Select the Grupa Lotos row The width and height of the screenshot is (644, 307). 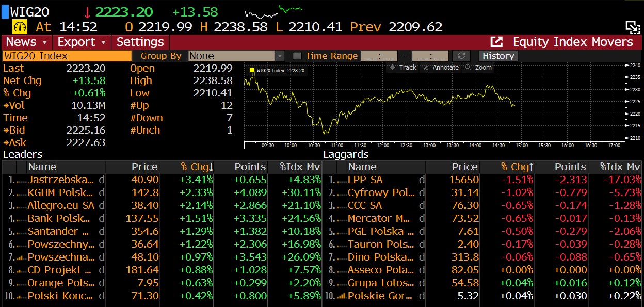coord(482,283)
